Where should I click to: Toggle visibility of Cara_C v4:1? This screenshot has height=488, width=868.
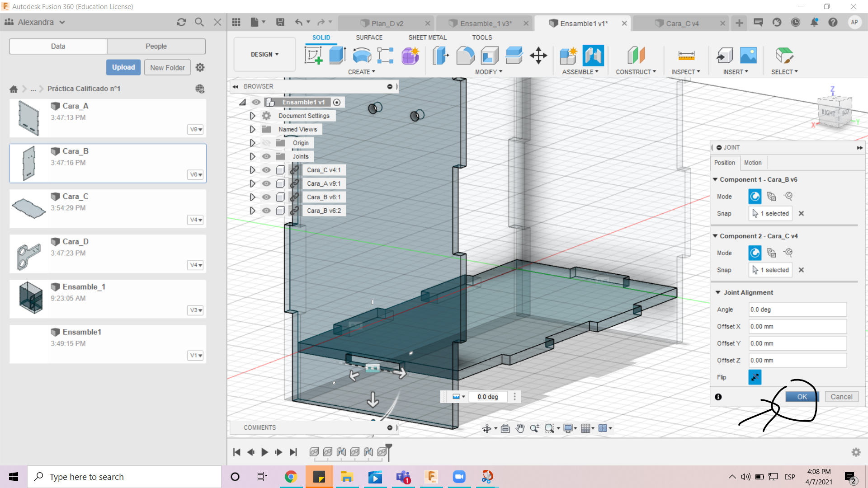266,170
